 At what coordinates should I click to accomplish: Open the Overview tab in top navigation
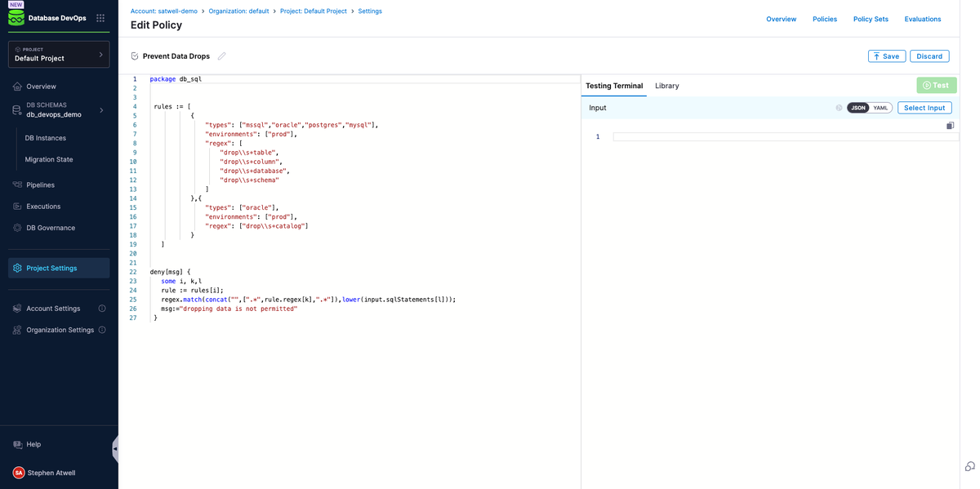click(781, 19)
